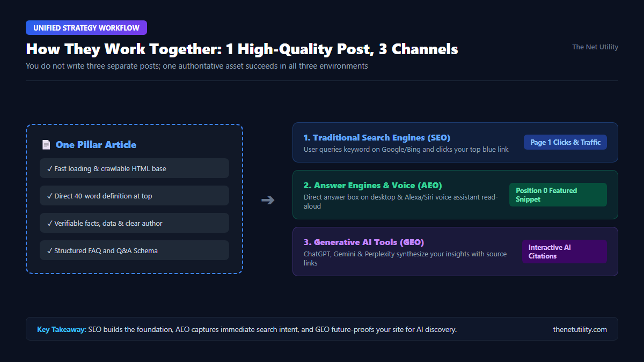The height and width of the screenshot is (362, 644).
Task: Click the 'ChatGPT, Gemini & Perplexity synthesize' description
Action: point(405,258)
